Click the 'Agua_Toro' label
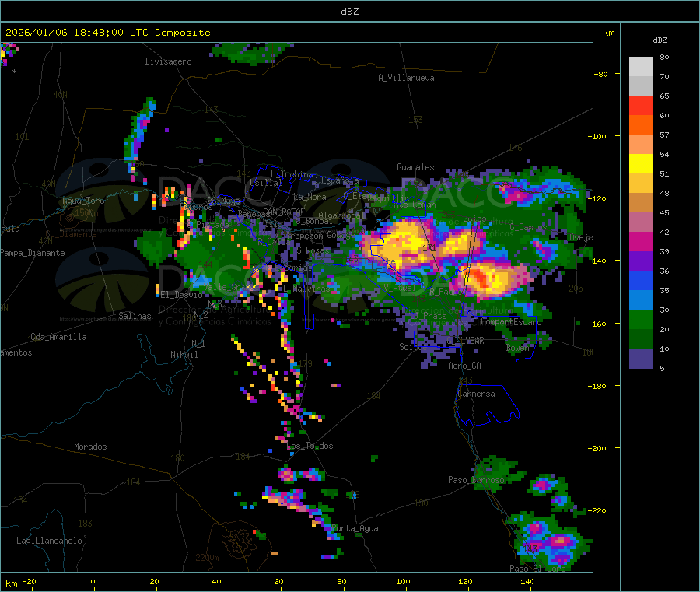Screen dimensions: 700x592 [x=83, y=201]
